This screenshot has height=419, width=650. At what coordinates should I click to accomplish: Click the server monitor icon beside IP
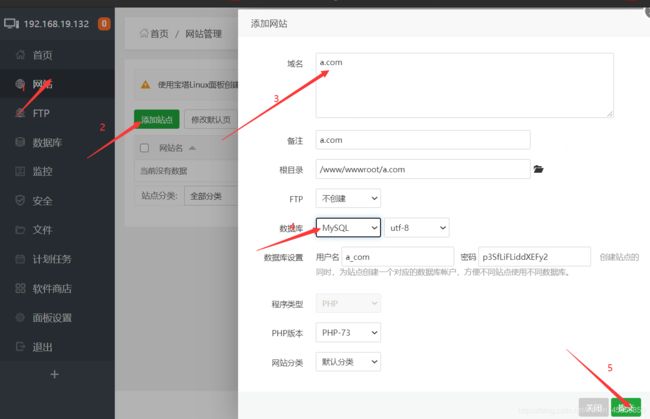pos(11,24)
